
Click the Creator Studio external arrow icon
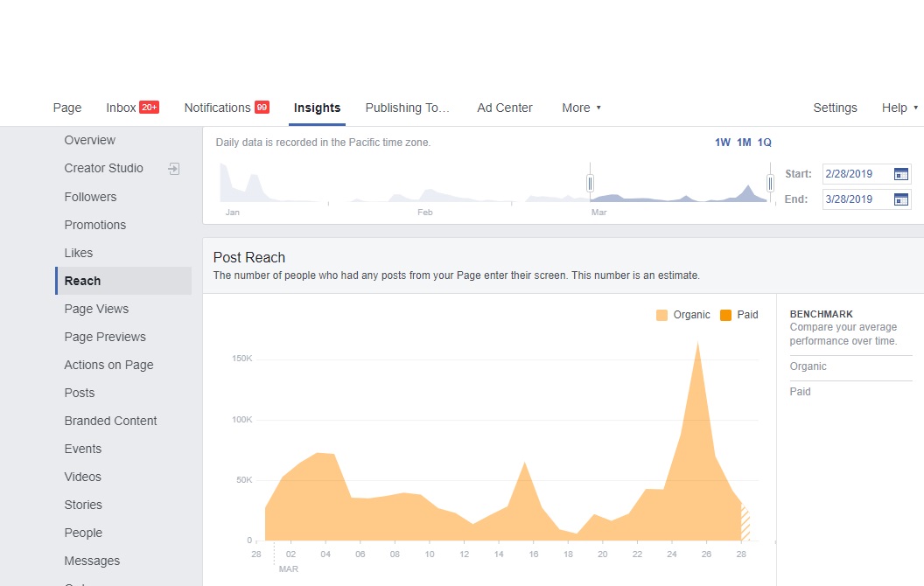click(173, 169)
